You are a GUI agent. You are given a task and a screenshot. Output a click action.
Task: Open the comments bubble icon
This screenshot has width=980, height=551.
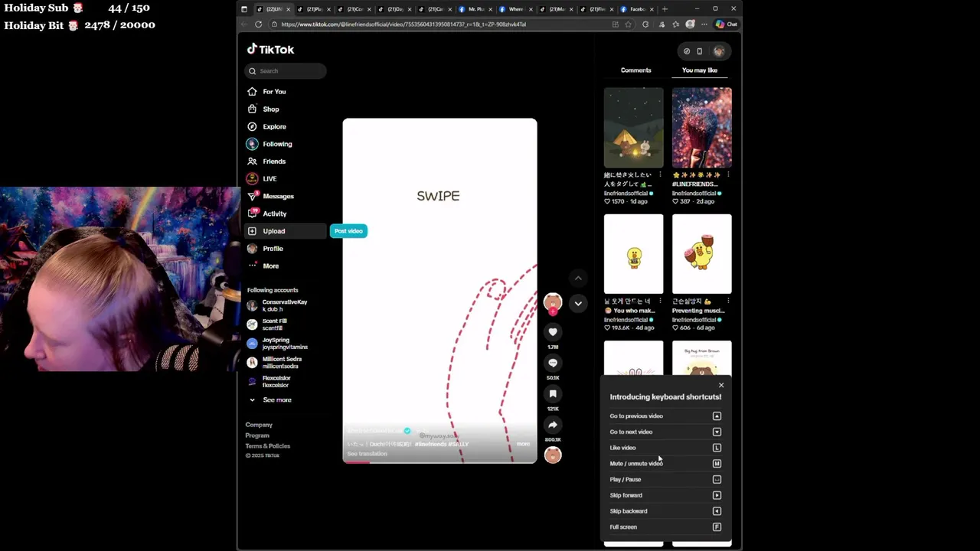(x=553, y=363)
